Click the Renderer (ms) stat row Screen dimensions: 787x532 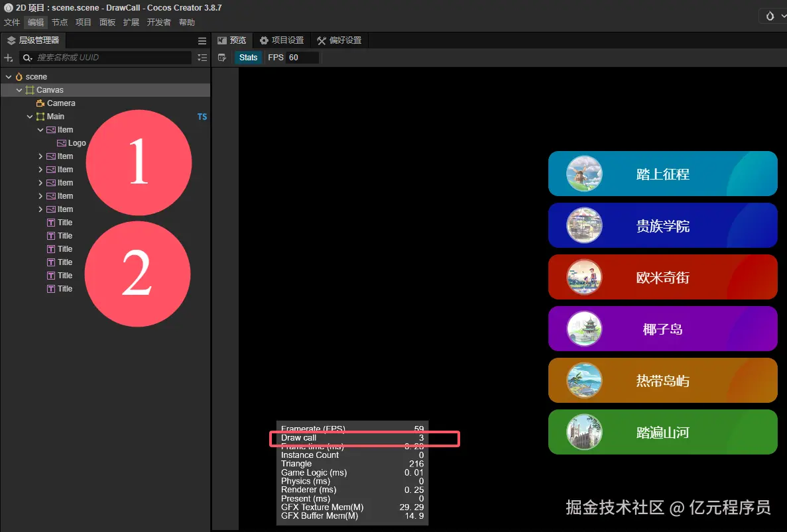pyautogui.click(x=352, y=490)
